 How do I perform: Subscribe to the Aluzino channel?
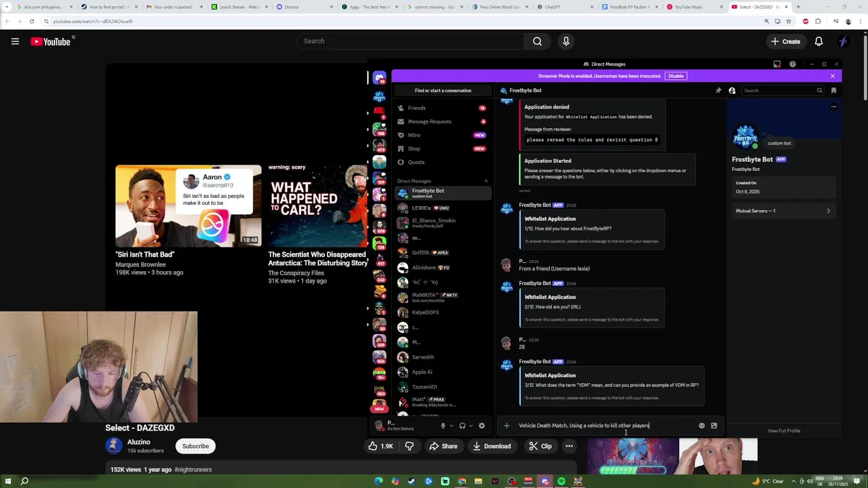pos(195,446)
